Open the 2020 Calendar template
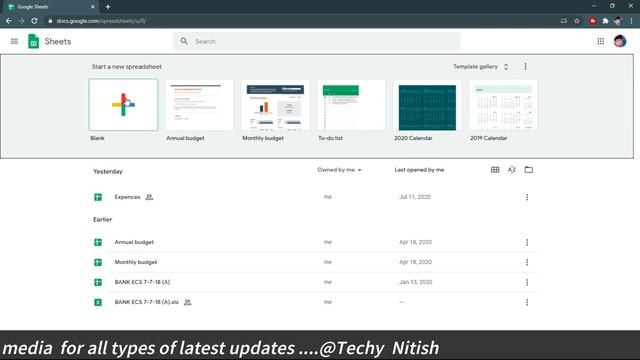 coord(427,105)
